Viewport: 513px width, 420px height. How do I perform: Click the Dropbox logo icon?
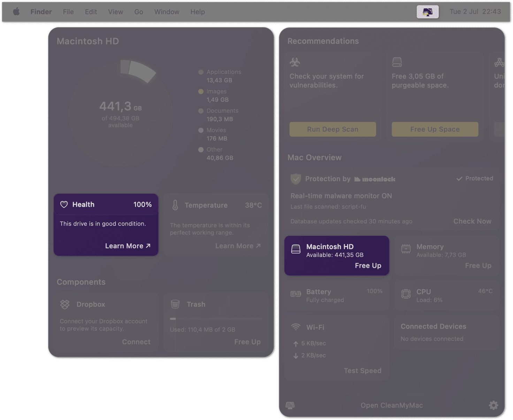65,304
